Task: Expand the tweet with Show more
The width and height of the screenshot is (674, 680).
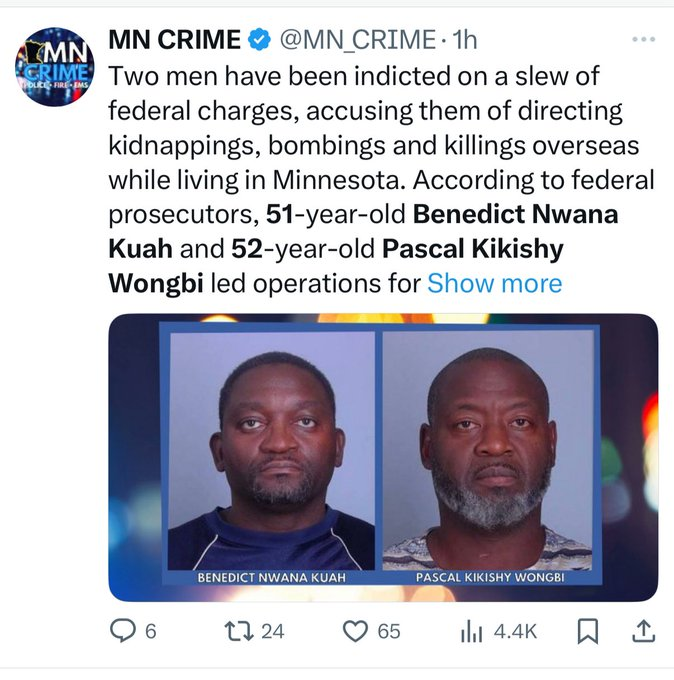Action: 494,283
